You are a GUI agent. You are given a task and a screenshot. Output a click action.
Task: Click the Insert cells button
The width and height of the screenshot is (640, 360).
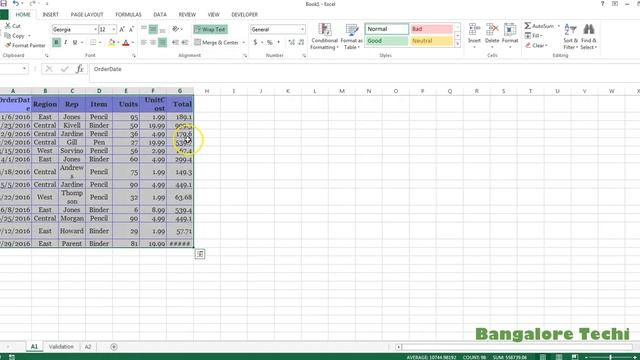pos(474,36)
